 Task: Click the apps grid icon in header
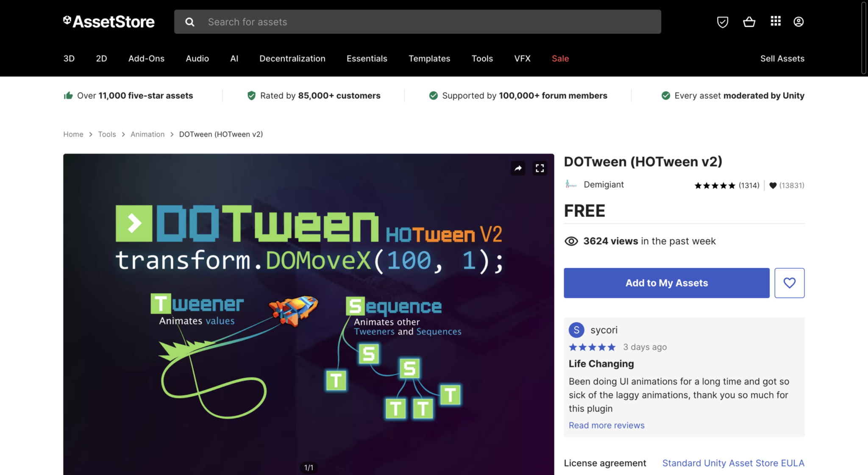[x=775, y=22]
